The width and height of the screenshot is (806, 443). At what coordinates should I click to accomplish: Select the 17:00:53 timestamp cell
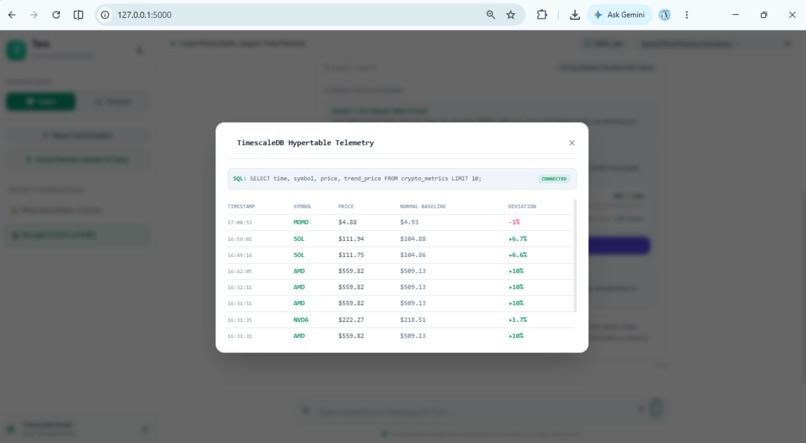(x=240, y=223)
